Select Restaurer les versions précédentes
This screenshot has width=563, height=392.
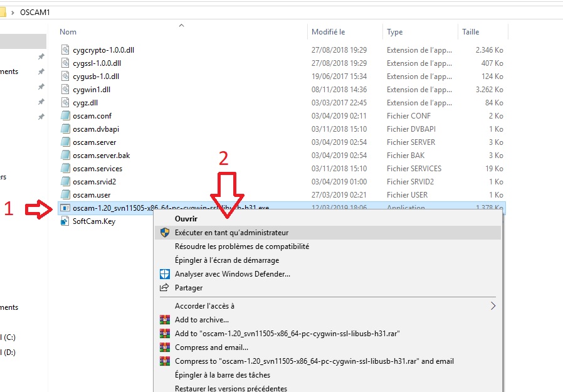tap(231, 388)
